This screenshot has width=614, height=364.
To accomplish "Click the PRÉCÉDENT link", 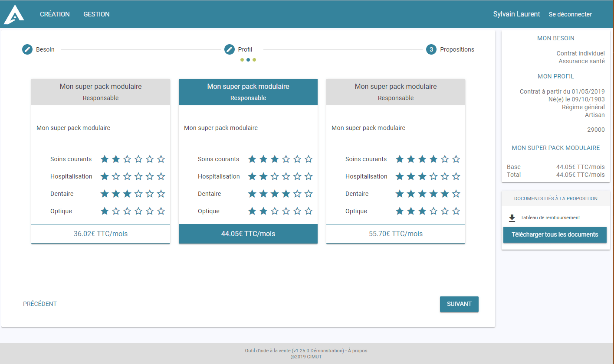I will point(39,304).
